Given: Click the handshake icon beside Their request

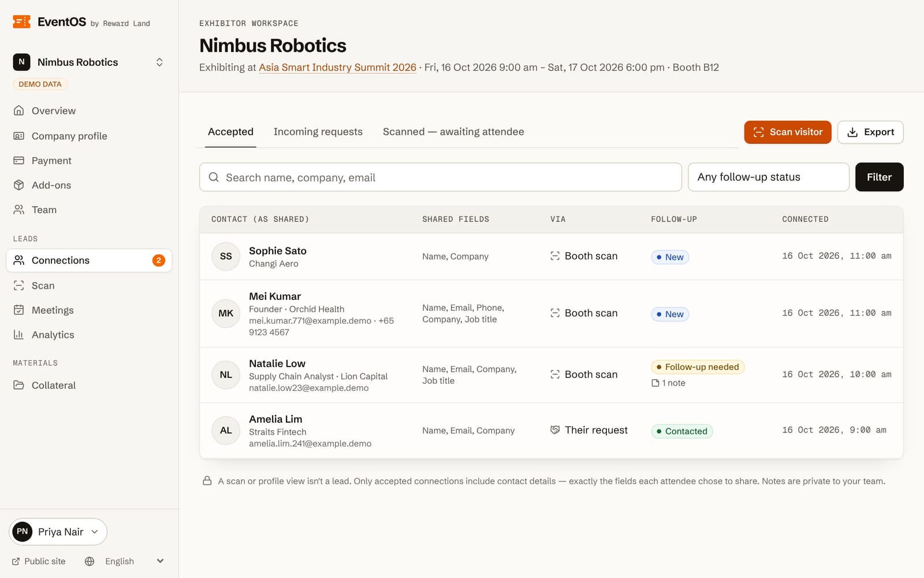Looking at the screenshot, I should tap(555, 430).
